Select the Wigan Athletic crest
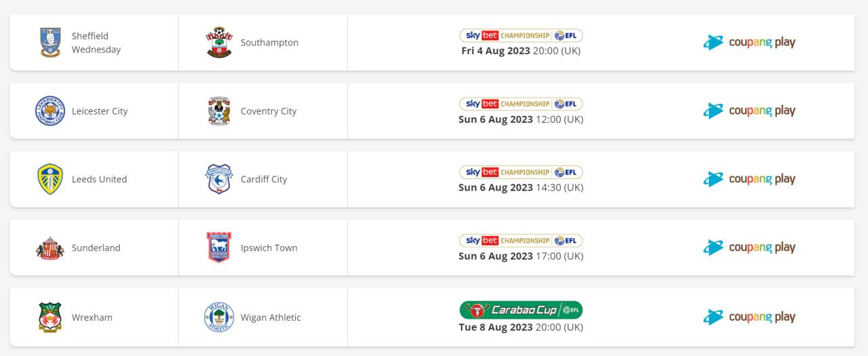Viewport: 868px width, 356px height. point(219,317)
